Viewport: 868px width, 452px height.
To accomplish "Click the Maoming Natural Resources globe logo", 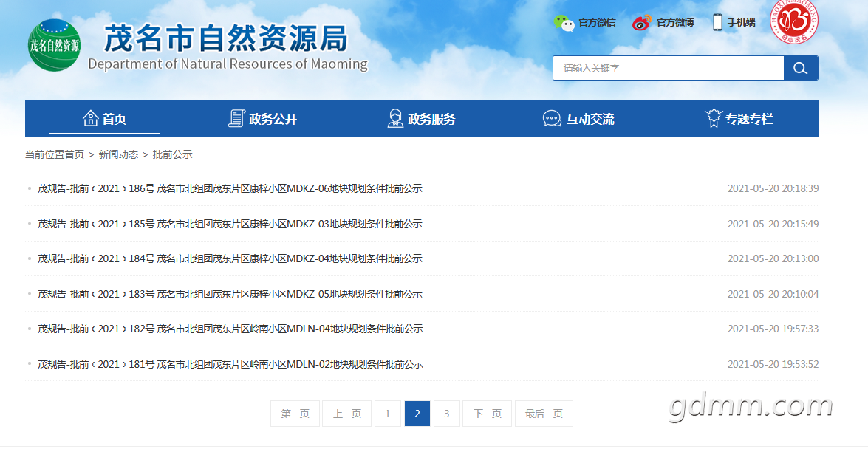I will point(54,45).
